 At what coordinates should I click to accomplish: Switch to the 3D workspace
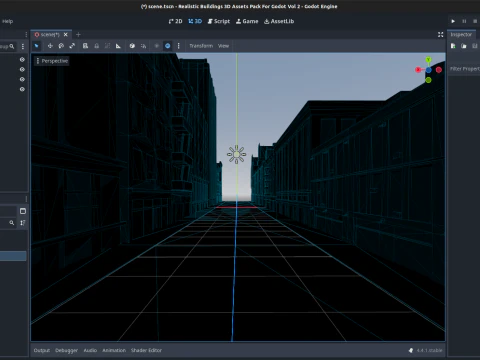[195, 21]
